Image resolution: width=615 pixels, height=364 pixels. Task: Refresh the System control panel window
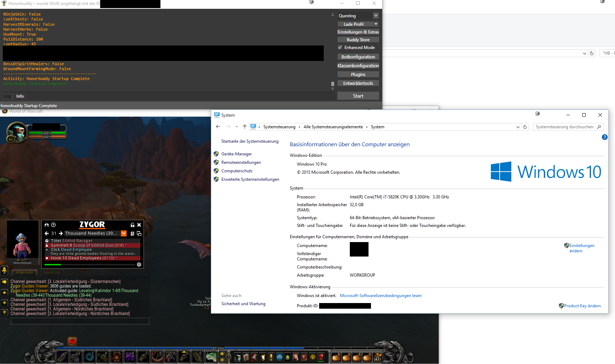coord(525,127)
